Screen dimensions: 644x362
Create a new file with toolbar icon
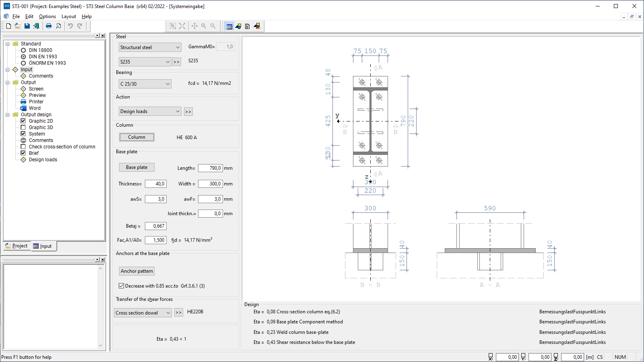8,26
